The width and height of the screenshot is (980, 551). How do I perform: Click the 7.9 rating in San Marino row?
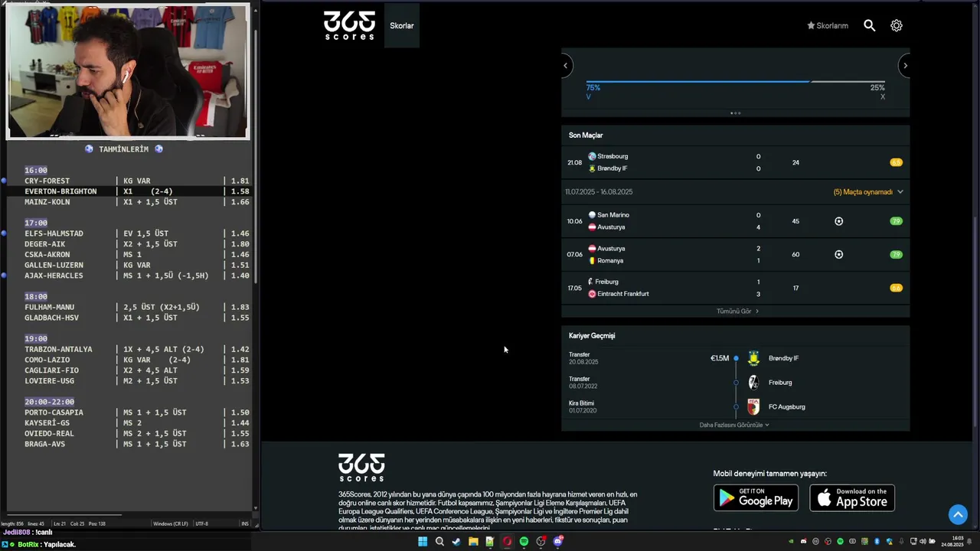[896, 221]
